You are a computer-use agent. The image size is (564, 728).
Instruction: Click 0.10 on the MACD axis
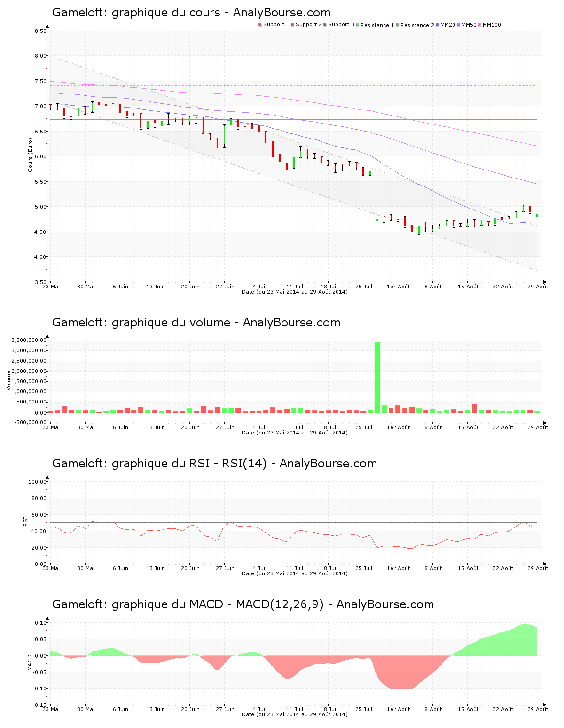[41, 623]
